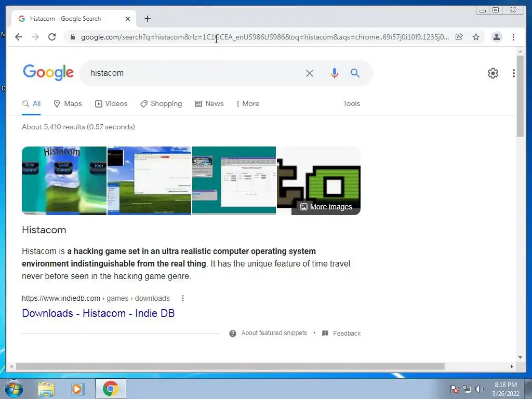Open the teal desktop screenshot thumbnail
The image size is (532, 399).
234,180
